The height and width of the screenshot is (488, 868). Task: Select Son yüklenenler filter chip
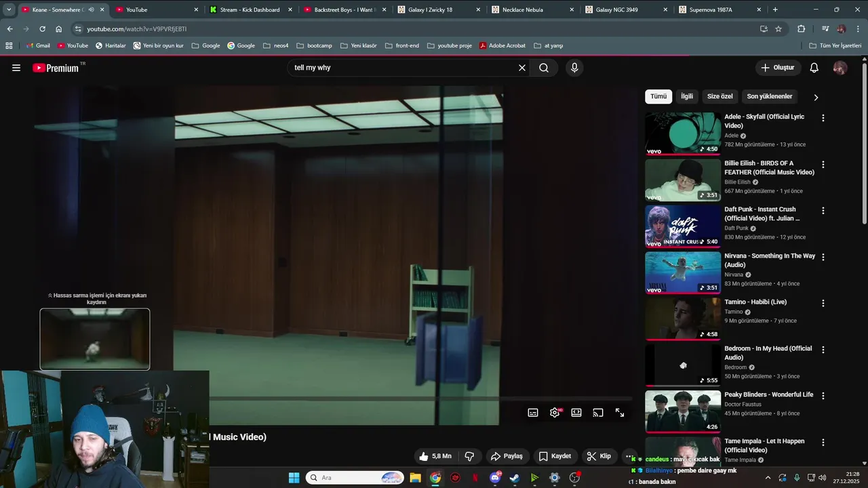[x=770, y=96]
